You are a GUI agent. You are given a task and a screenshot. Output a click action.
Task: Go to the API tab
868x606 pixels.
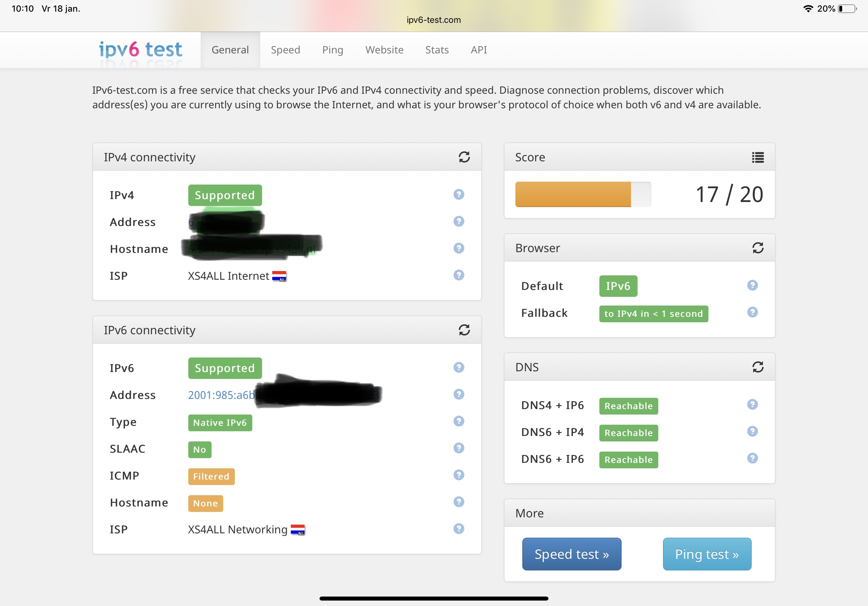pos(478,50)
